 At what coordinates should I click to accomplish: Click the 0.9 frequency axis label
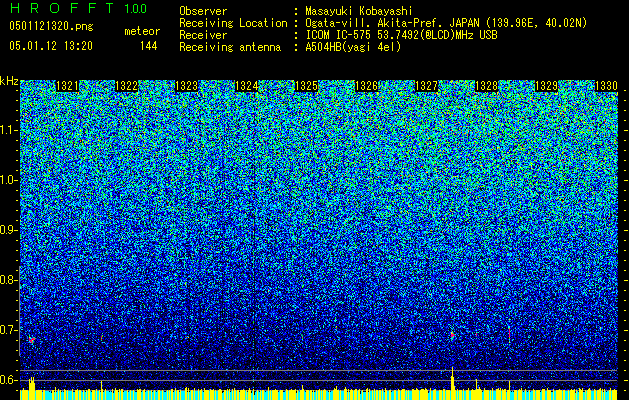click(8, 230)
